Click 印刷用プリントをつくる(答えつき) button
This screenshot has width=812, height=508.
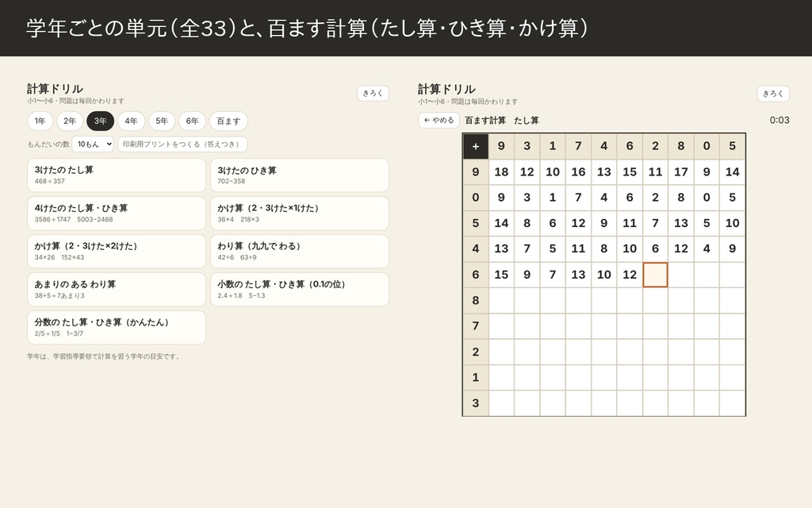click(x=182, y=144)
